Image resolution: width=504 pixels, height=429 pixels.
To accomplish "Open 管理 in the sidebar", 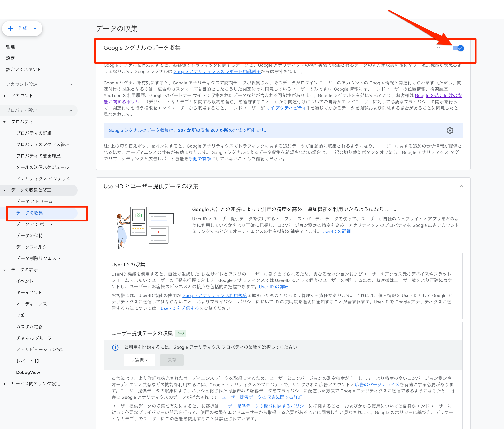I will point(10,47).
